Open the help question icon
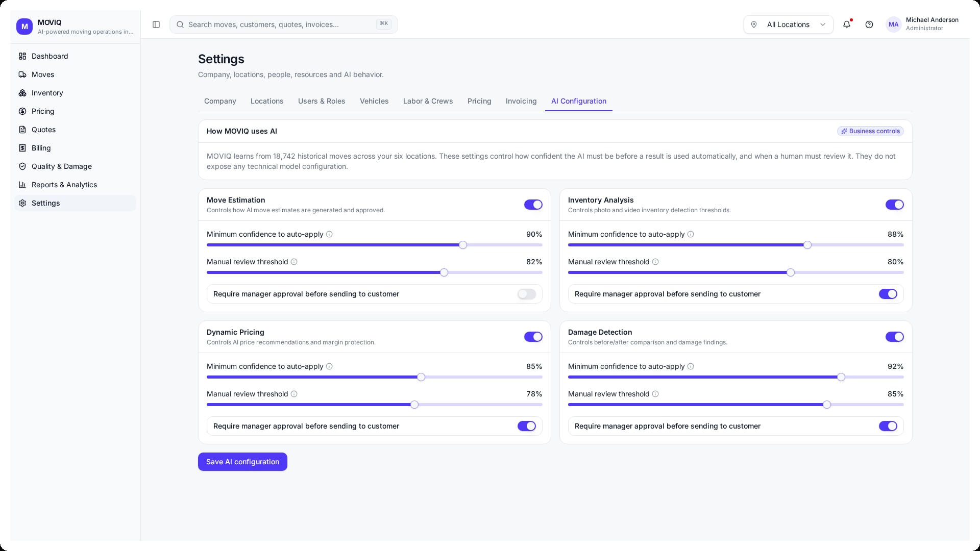Screen dimensions: 980x551 (869, 24)
